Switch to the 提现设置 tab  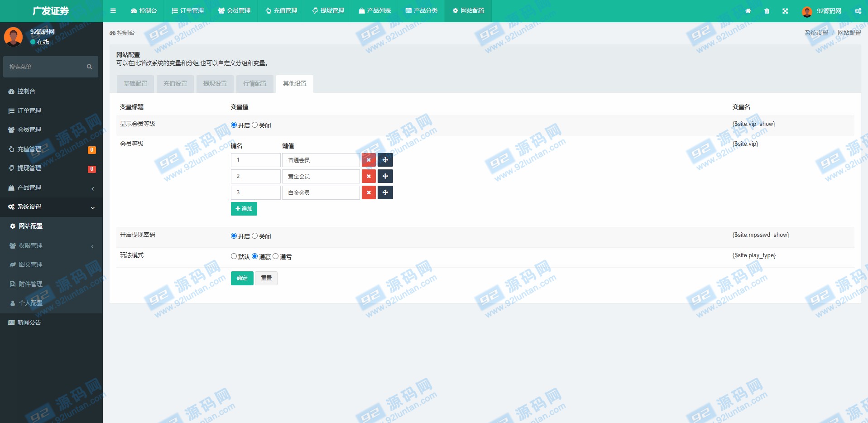tap(215, 84)
